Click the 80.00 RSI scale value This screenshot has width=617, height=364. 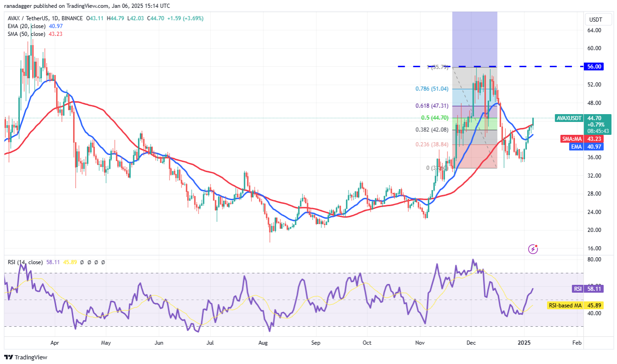[595, 260]
